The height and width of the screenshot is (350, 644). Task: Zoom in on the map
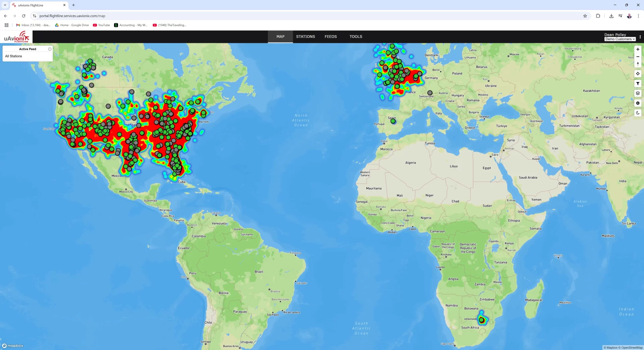click(638, 49)
